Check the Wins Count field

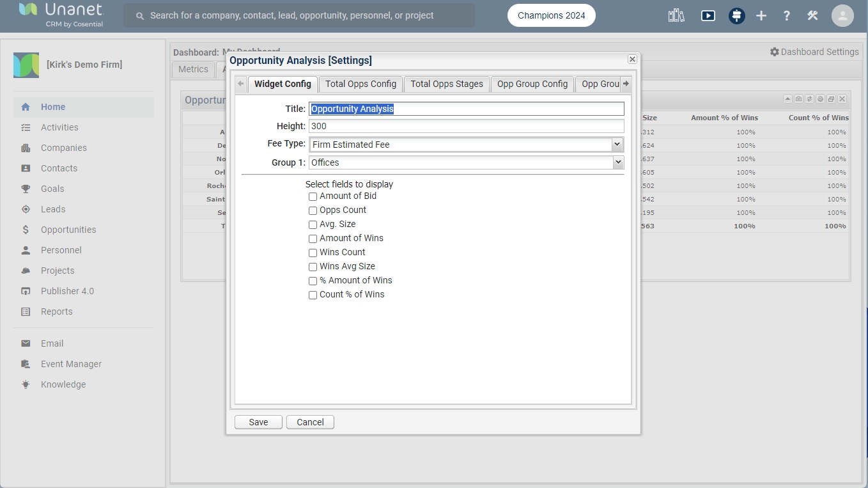[313, 253]
